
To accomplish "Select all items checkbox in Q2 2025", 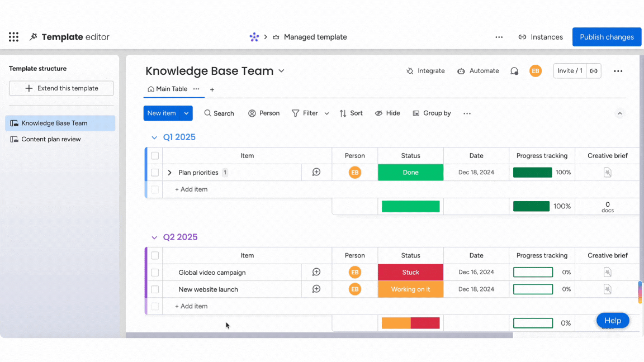I will point(155,255).
